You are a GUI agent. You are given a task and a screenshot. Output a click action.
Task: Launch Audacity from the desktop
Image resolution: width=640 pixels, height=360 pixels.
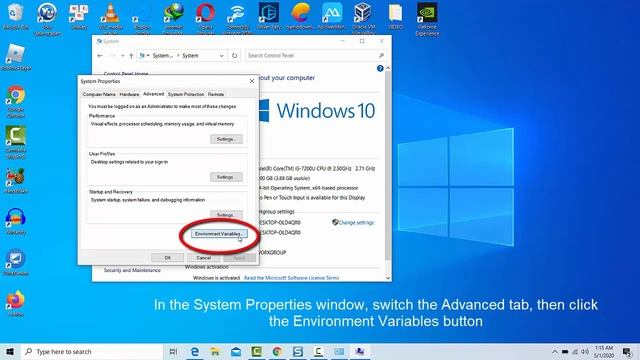pos(16,221)
